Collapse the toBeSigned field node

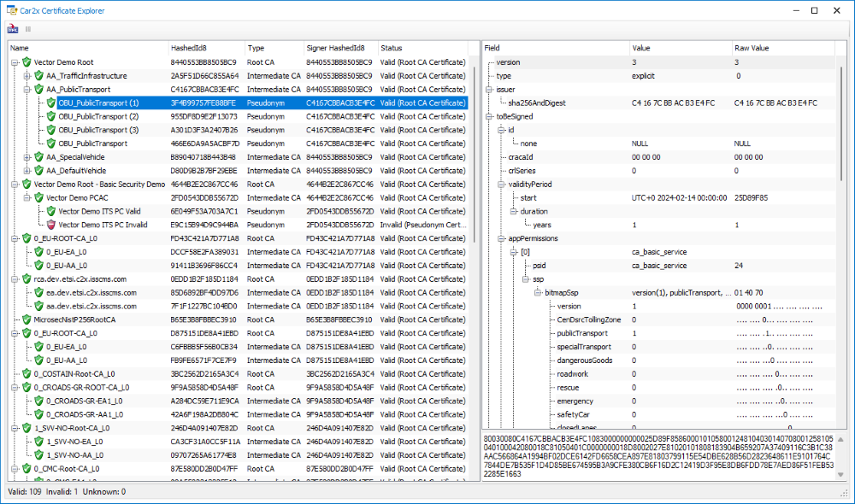coord(489,116)
